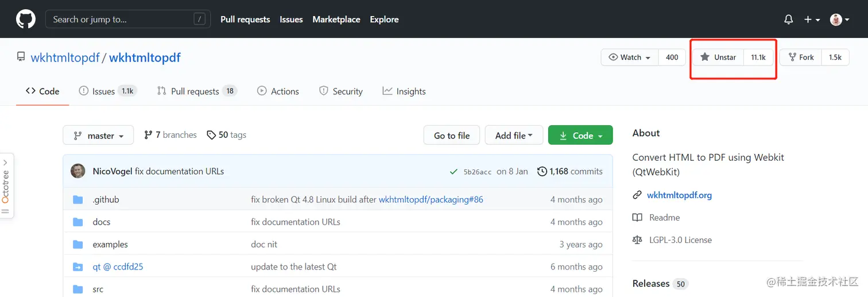Open the user avatar menu
868x297 pixels.
pos(839,20)
